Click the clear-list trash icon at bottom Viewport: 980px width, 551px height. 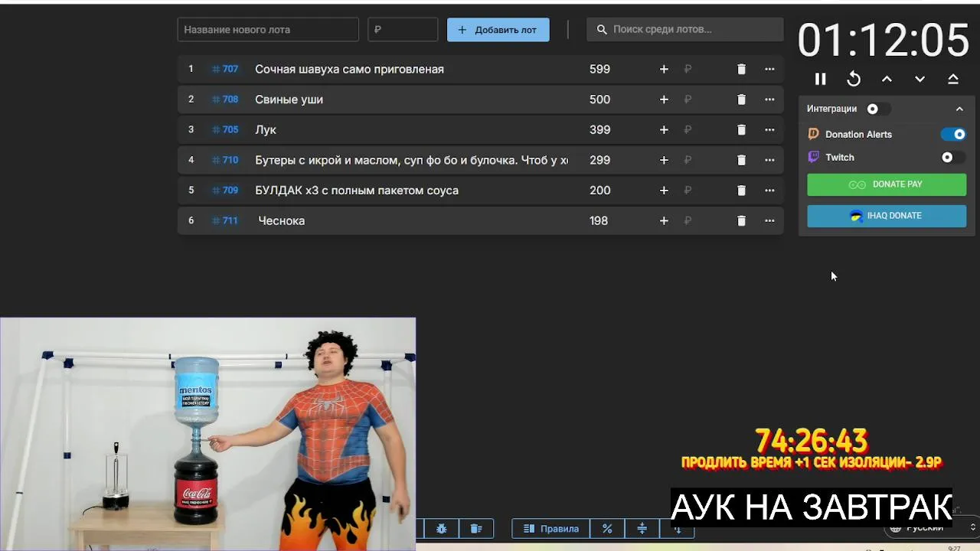click(x=475, y=529)
